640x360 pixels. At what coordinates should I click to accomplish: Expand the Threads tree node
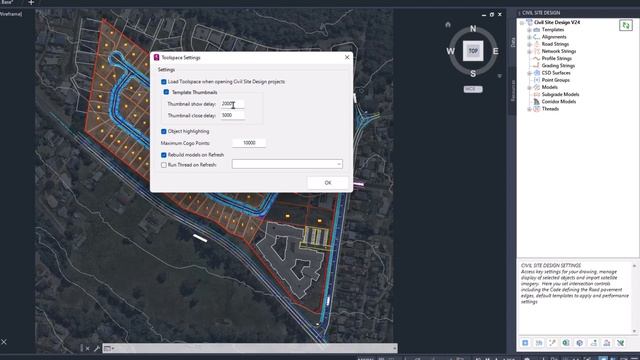point(529,109)
